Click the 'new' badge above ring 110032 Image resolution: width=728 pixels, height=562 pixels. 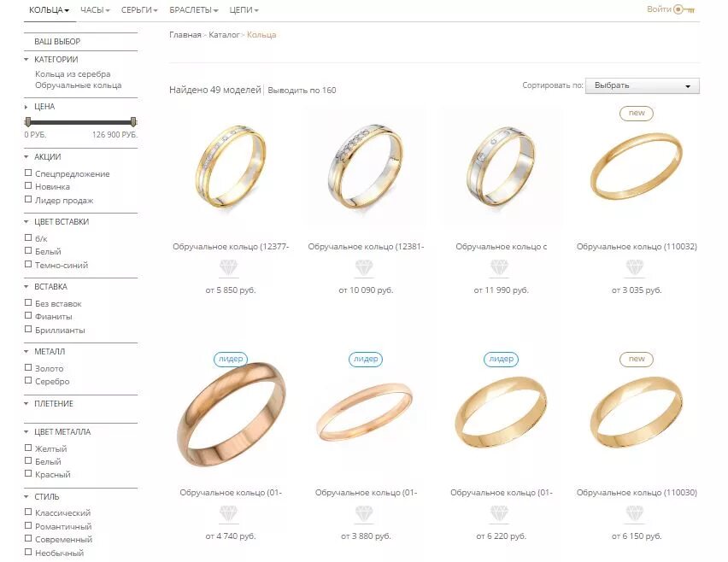[637, 114]
